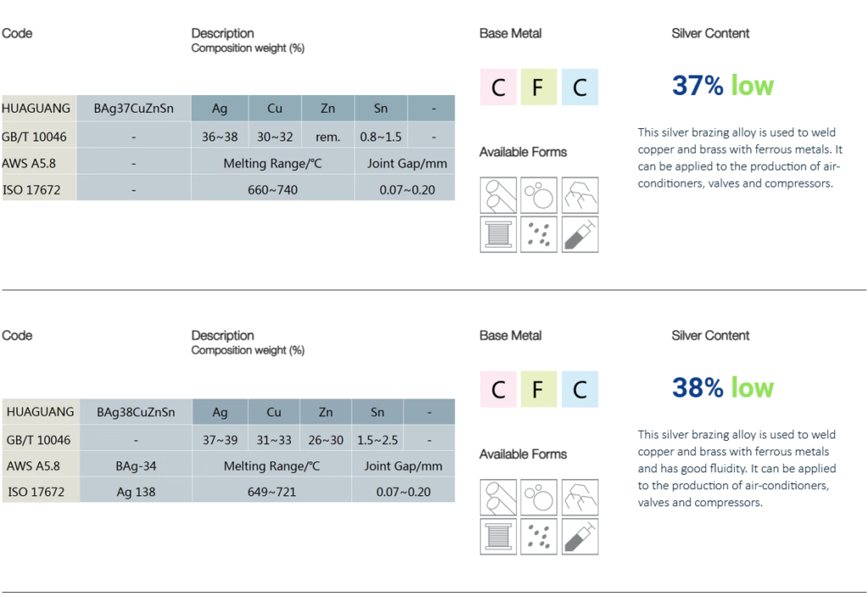Screen dimensions: 868x597
Task: Click the blue C base metal swatch for 38% alloy
Action: [580, 389]
